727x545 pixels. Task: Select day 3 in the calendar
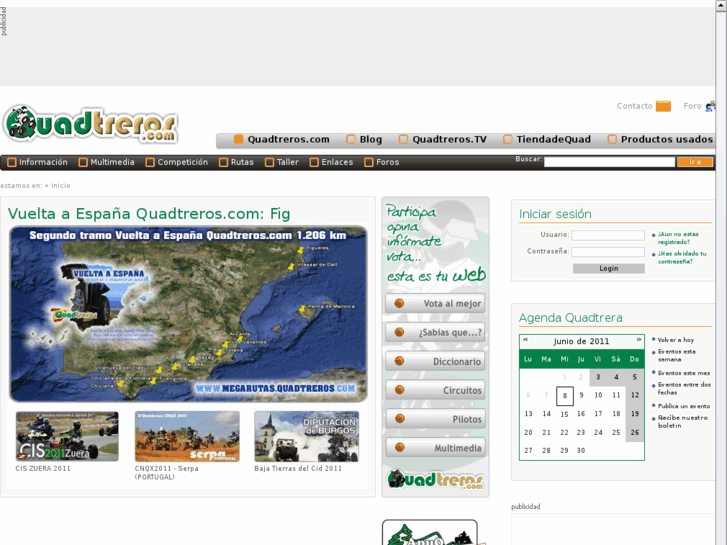point(598,377)
